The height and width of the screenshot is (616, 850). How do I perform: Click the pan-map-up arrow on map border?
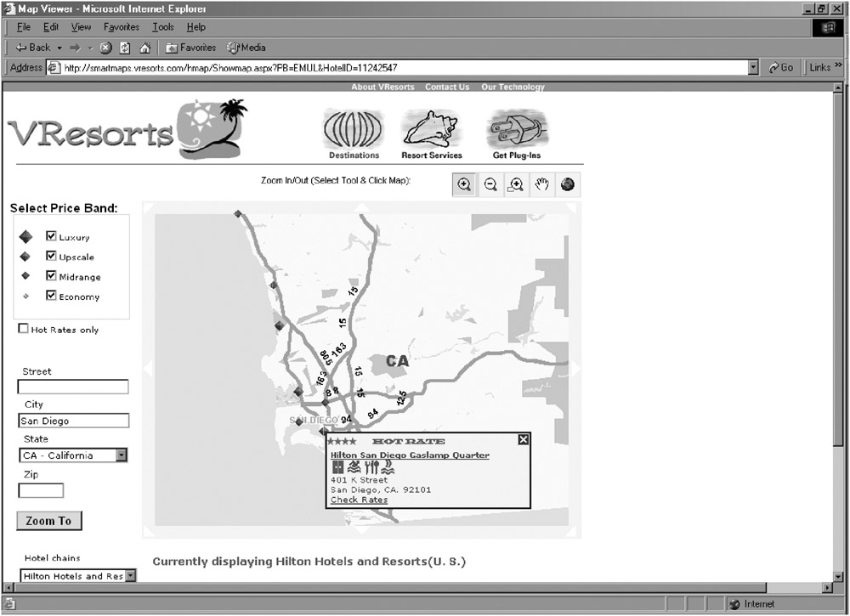(x=361, y=207)
